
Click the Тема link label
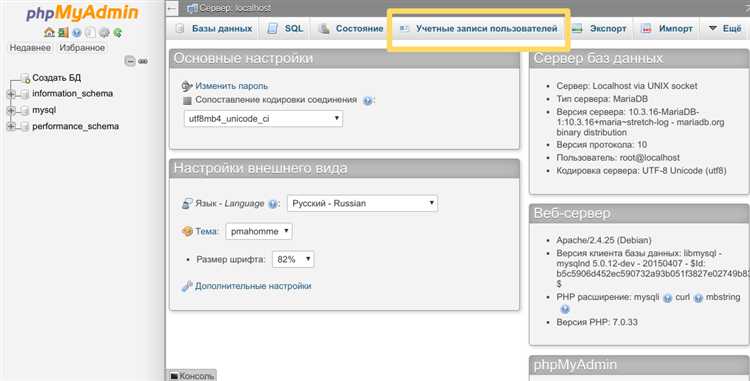[x=207, y=231]
